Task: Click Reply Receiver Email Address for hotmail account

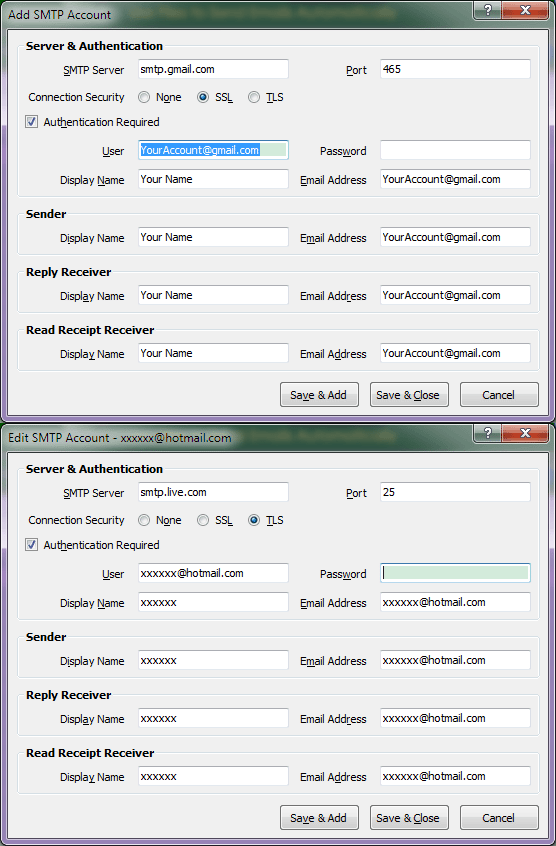Action: [x=455, y=718]
